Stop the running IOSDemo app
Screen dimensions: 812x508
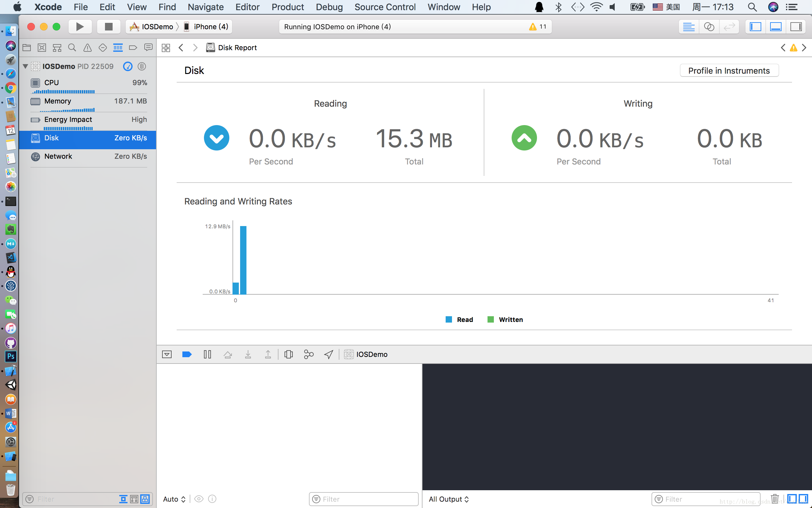(x=108, y=27)
